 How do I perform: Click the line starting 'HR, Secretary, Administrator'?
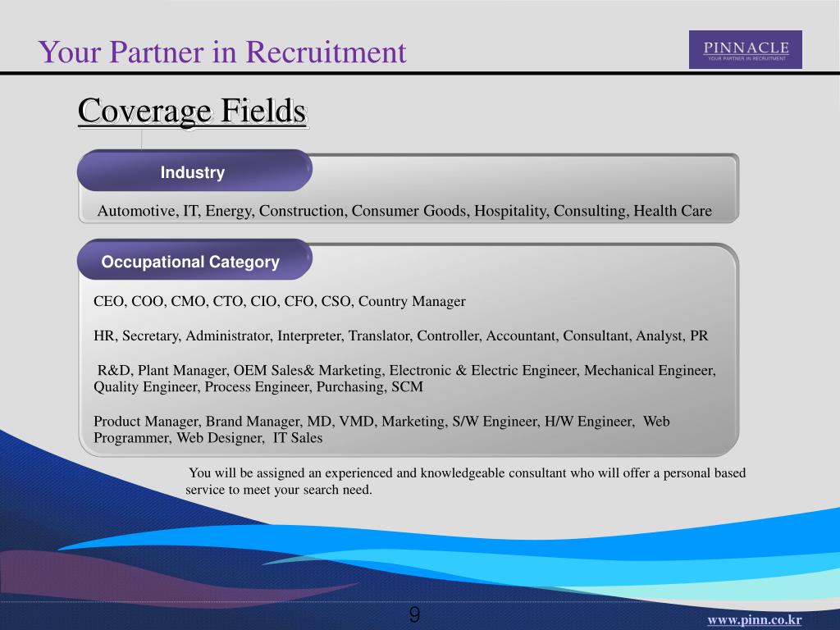pyautogui.click(x=400, y=336)
